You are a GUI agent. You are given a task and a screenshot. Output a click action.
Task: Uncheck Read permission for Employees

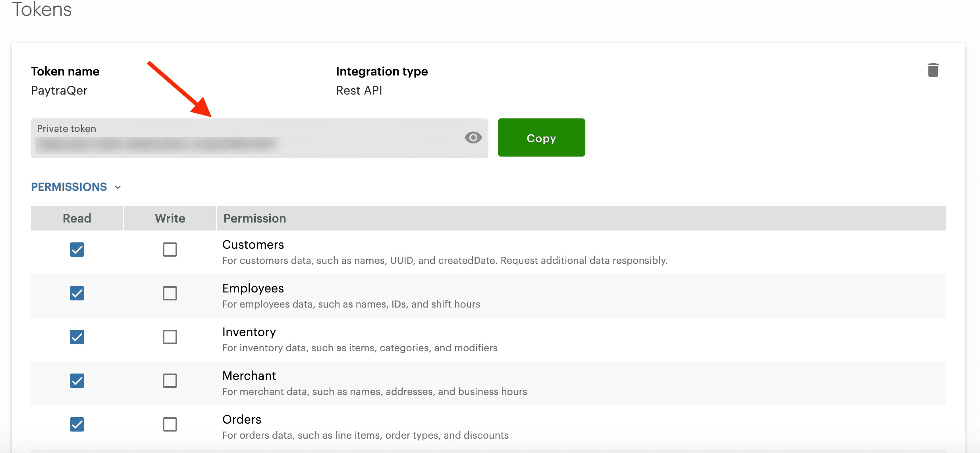(x=77, y=294)
